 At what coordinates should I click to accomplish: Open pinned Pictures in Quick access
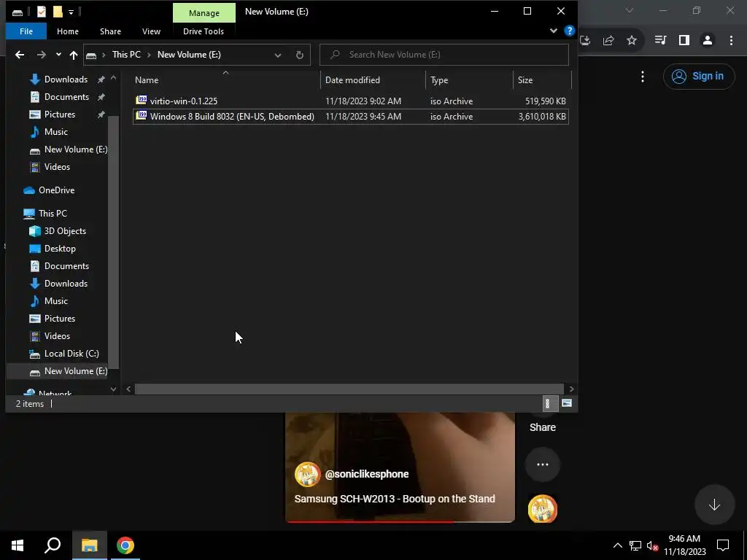[60, 114]
